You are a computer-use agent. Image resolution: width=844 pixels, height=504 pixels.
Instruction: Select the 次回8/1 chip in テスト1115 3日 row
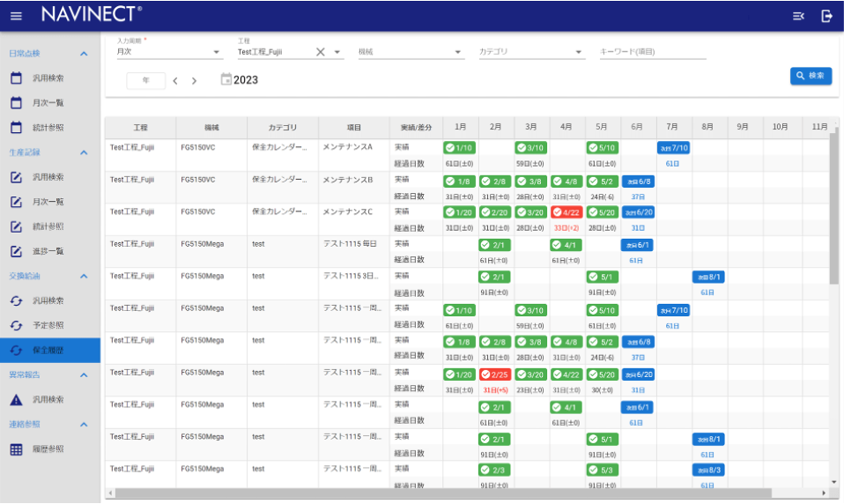click(708, 277)
